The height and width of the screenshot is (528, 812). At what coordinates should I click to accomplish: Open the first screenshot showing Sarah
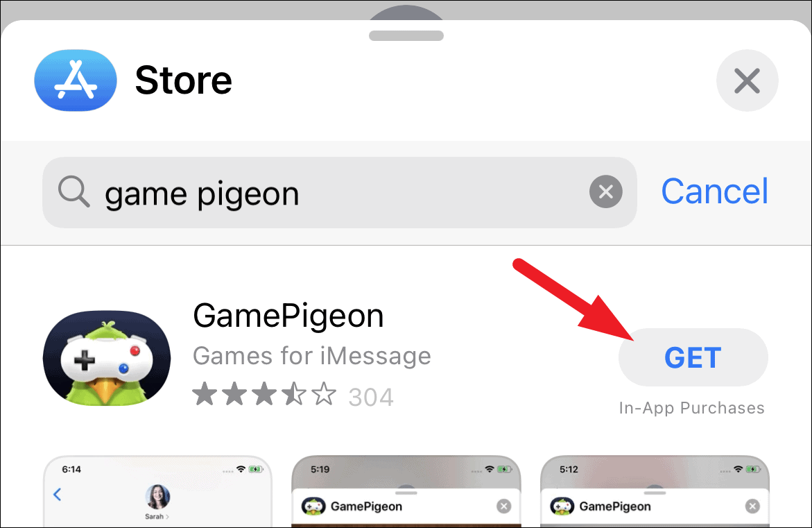point(157,491)
